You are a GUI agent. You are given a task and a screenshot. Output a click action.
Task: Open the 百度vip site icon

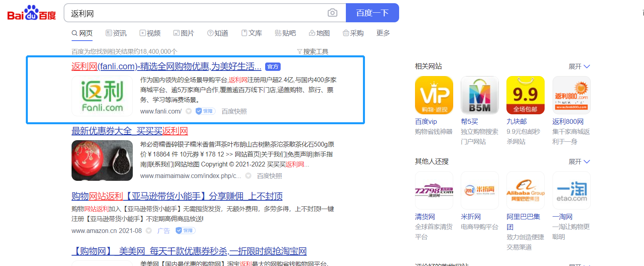click(434, 95)
